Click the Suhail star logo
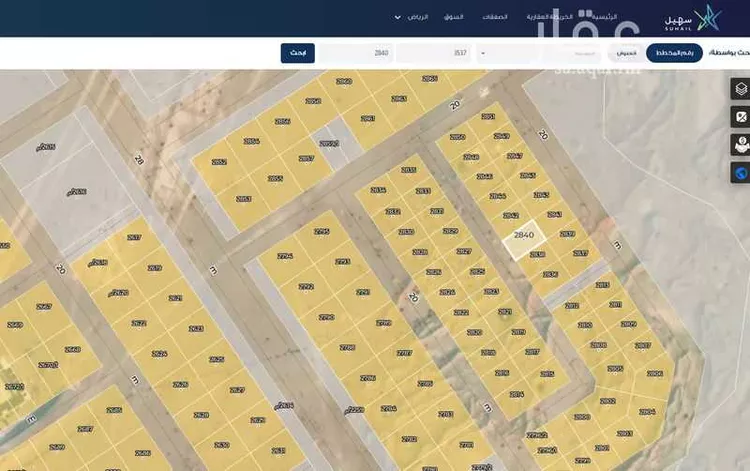 pos(707,18)
